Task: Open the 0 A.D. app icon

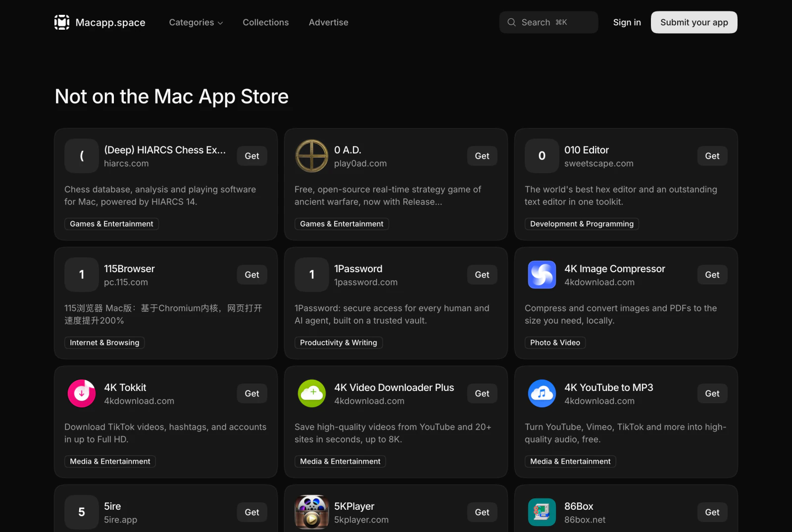Action: coord(312,156)
